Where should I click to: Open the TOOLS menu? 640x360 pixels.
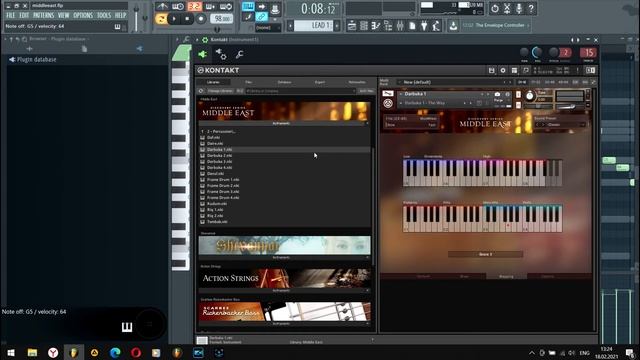(104, 16)
